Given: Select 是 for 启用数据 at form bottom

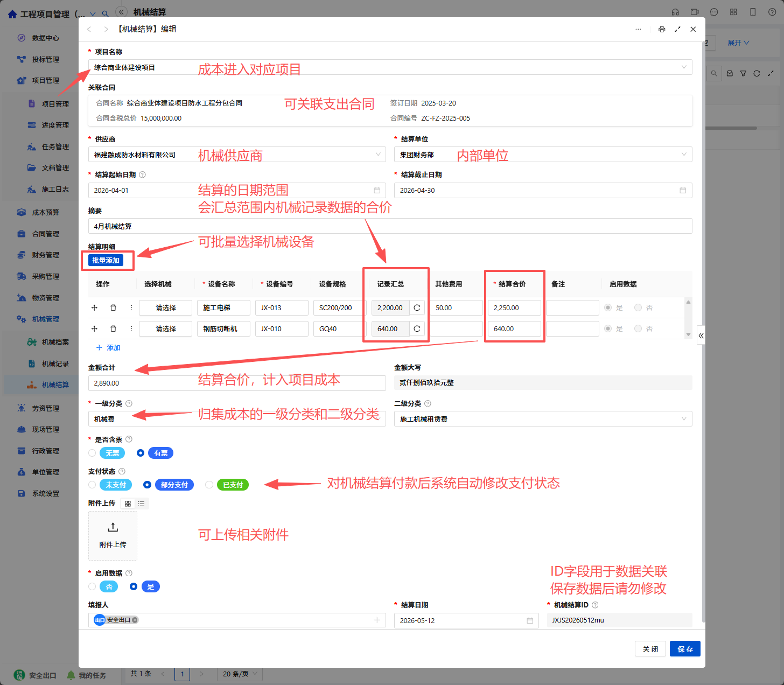Looking at the screenshot, I should (x=150, y=586).
